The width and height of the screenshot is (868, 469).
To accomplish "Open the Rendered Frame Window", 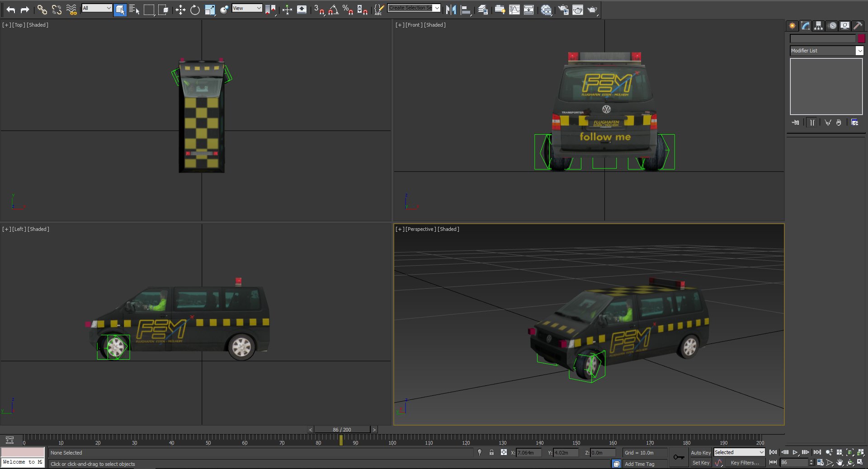I will pyautogui.click(x=578, y=9).
